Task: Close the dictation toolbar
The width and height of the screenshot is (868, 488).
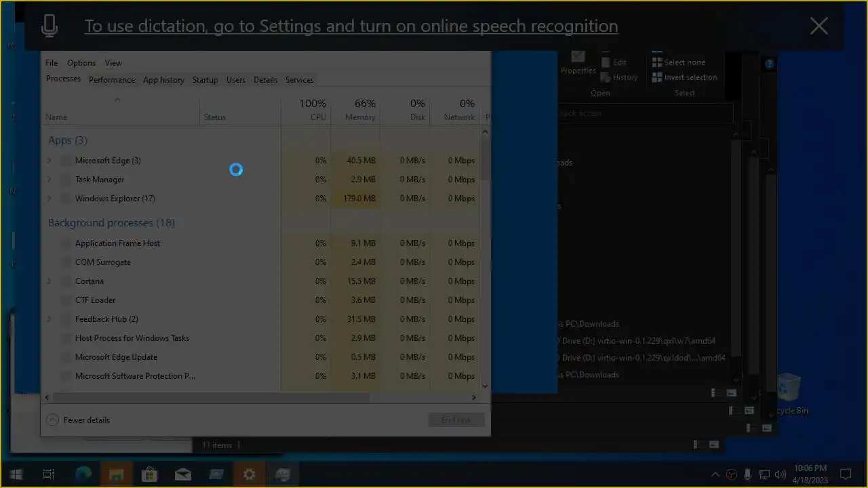Action: click(818, 26)
